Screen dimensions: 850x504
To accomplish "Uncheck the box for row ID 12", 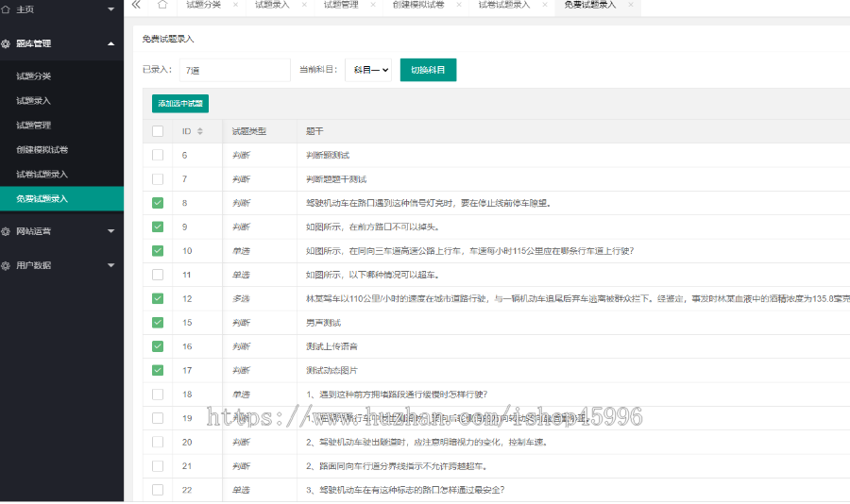I will (158, 298).
